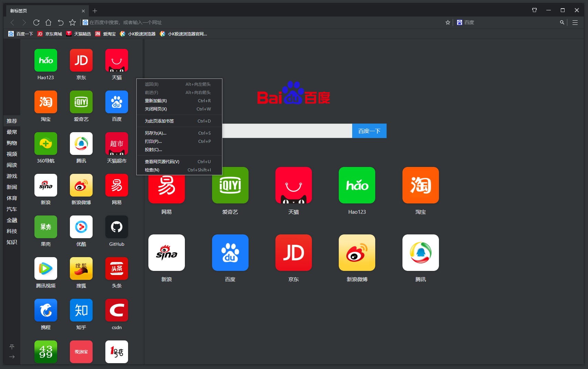Viewport: 588px width, 369px height.
Task: Open the 爱淘宝 shortcut
Action: click(81, 352)
